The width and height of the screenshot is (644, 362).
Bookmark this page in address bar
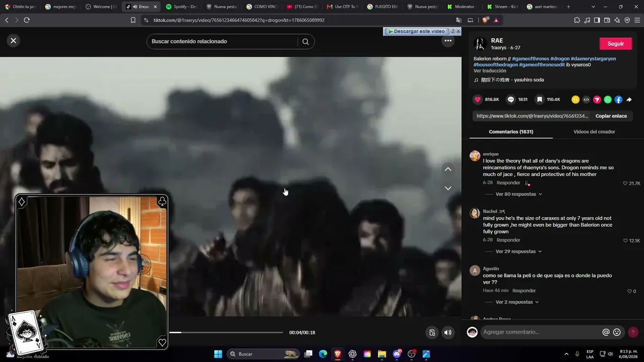(x=133, y=20)
